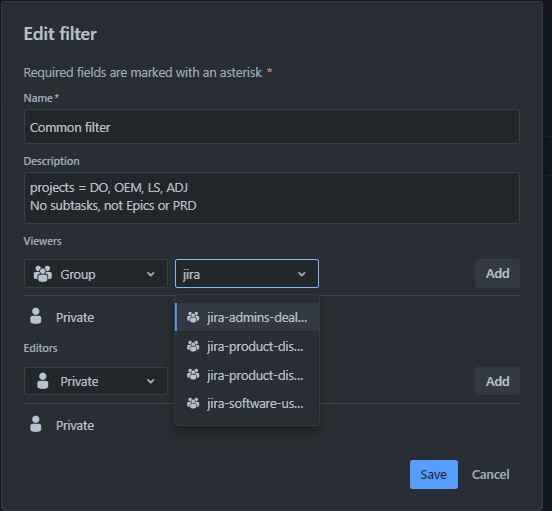The width and height of the screenshot is (552, 511).
Task: Click the Private entry under Viewers
Action: click(x=75, y=317)
